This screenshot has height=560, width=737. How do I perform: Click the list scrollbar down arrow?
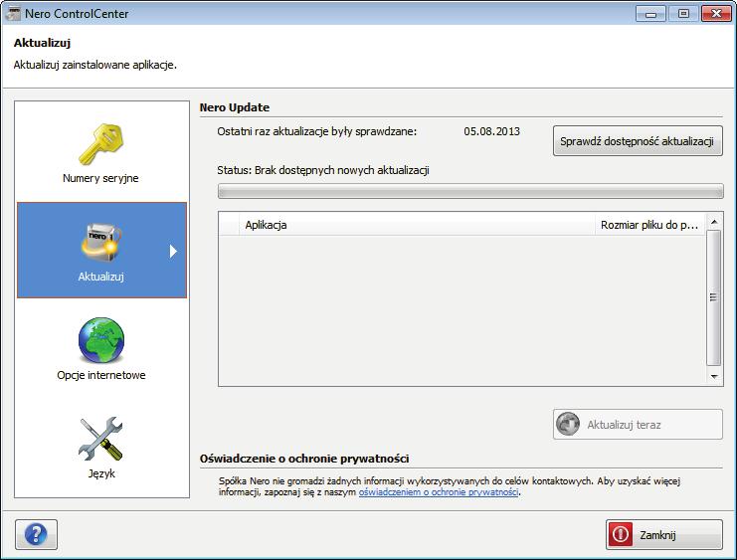(714, 376)
